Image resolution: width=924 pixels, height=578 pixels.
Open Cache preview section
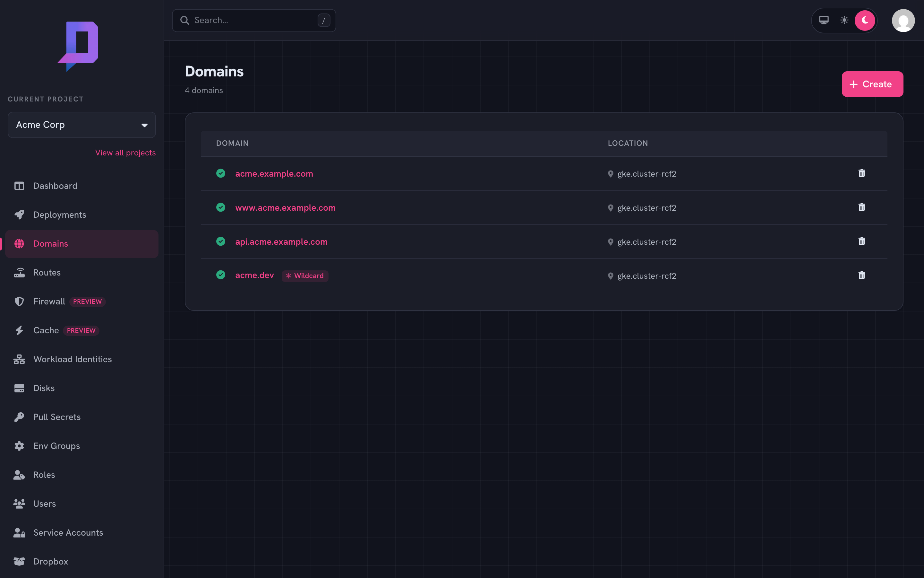[x=82, y=330]
